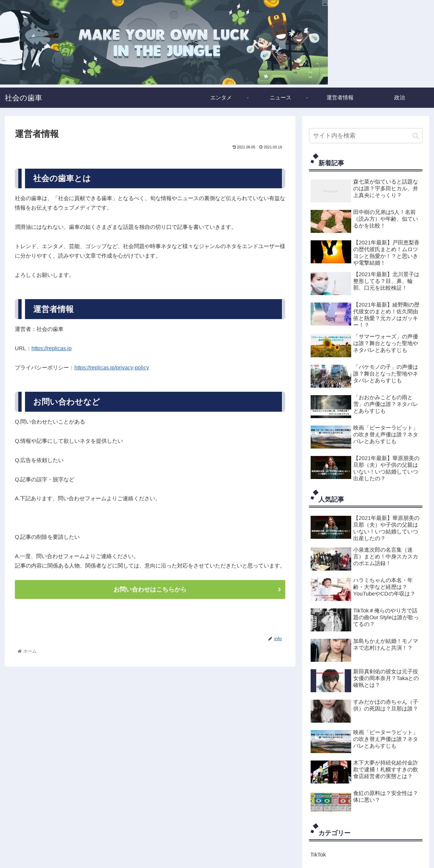Open サマーウォーズの声優 sunflower thumbnail
Viewport: 434px width, 868px height.
[x=331, y=346]
